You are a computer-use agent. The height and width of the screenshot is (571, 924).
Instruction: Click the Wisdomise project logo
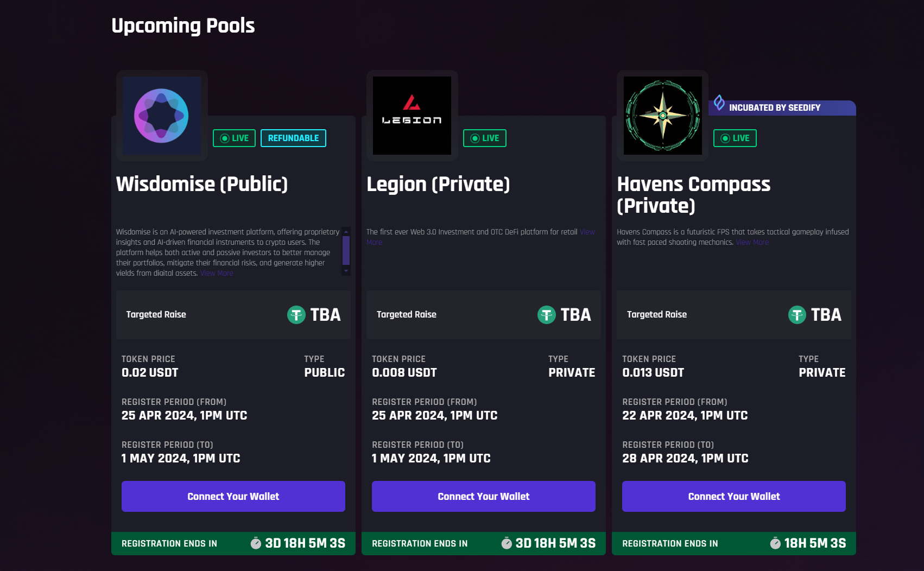(162, 116)
